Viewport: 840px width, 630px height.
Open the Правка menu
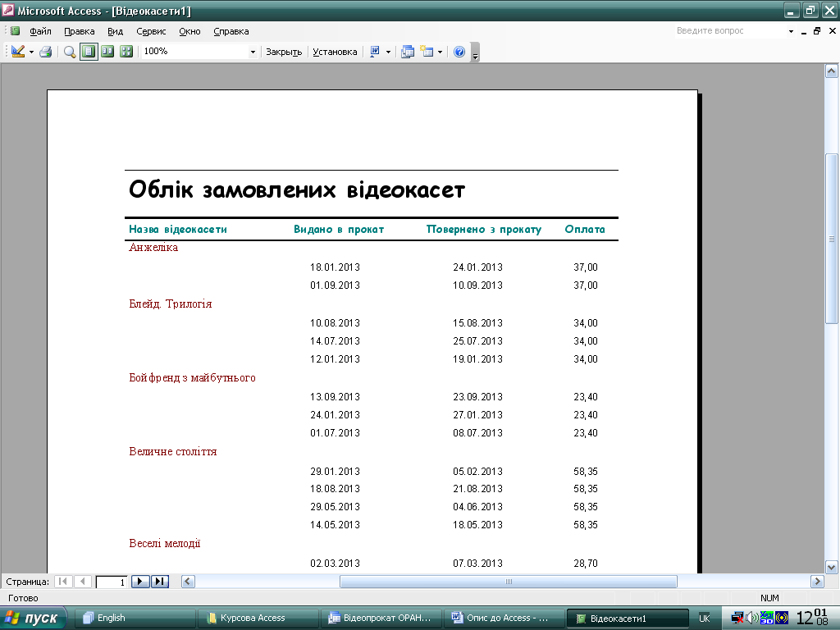coord(80,31)
